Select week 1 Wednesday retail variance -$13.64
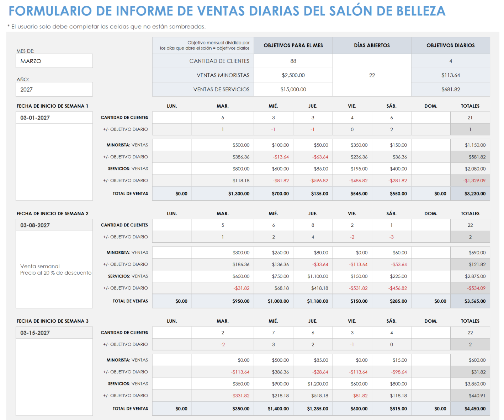The image size is (504, 420). (x=274, y=157)
